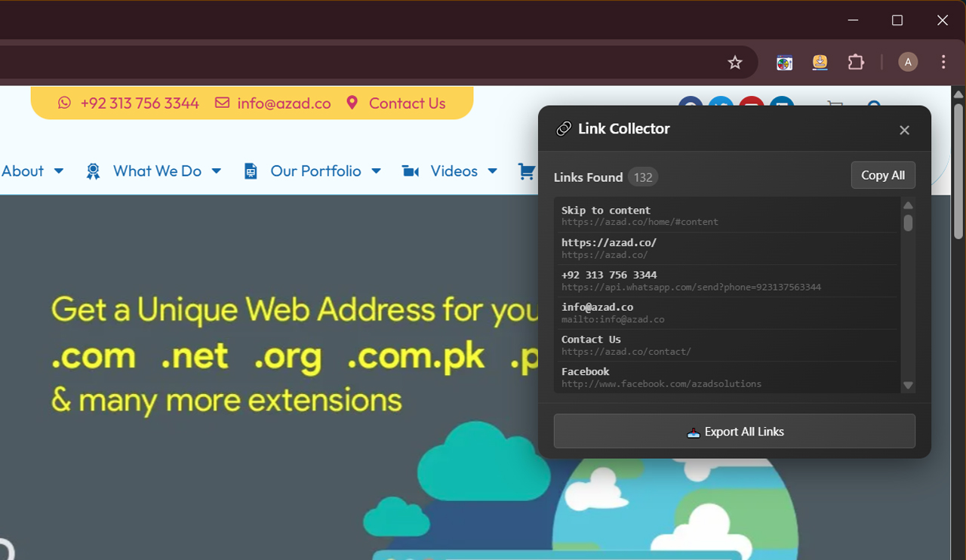Select the 'https://azad.co/' link entry
The width and height of the screenshot is (966, 560).
pyautogui.click(x=726, y=248)
